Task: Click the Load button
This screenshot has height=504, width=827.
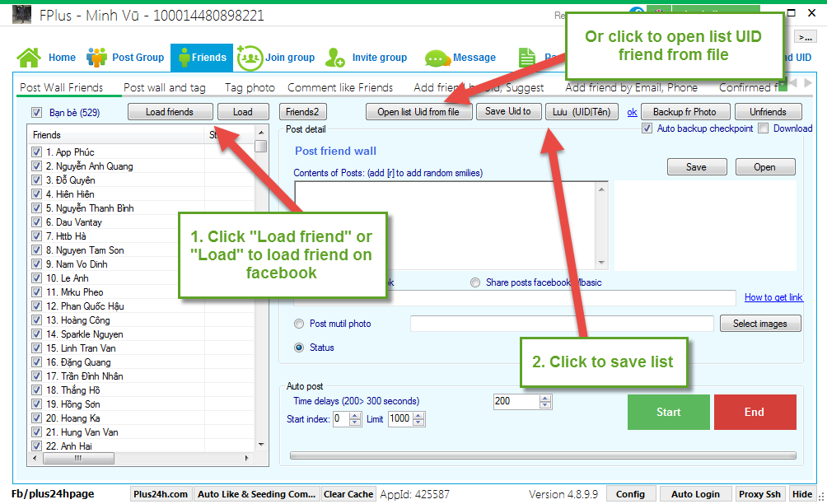Action: (243, 112)
